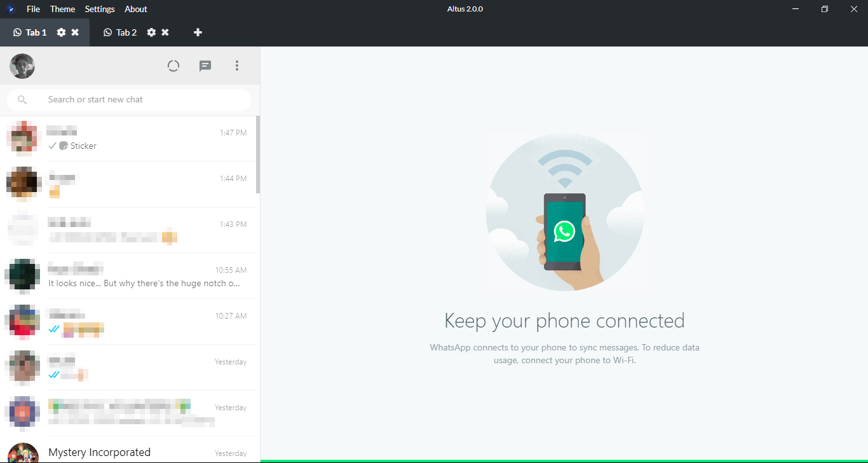Minimize the Altus window

(796, 9)
